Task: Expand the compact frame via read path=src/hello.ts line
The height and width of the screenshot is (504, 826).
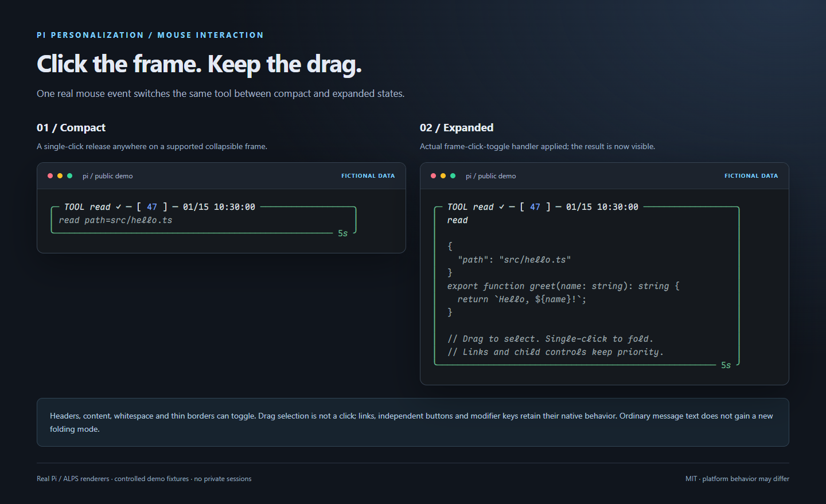Action: 115,220
